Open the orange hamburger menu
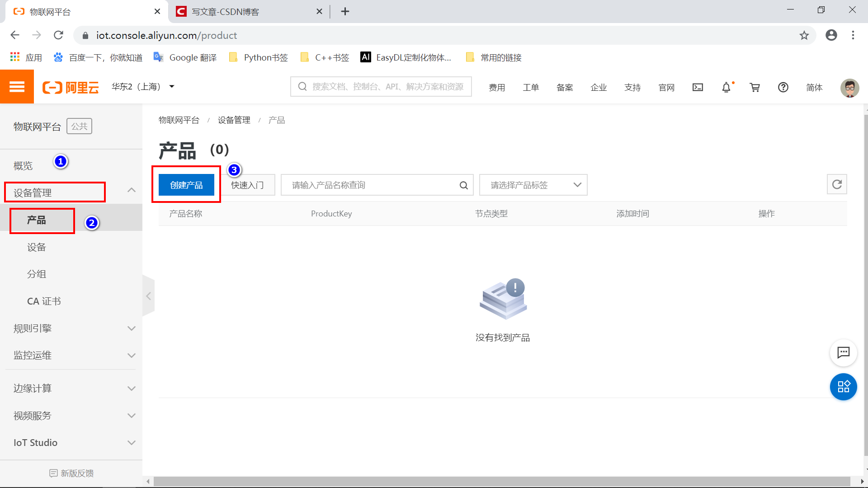This screenshot has height=488, width=868. [x=17, y=87]
